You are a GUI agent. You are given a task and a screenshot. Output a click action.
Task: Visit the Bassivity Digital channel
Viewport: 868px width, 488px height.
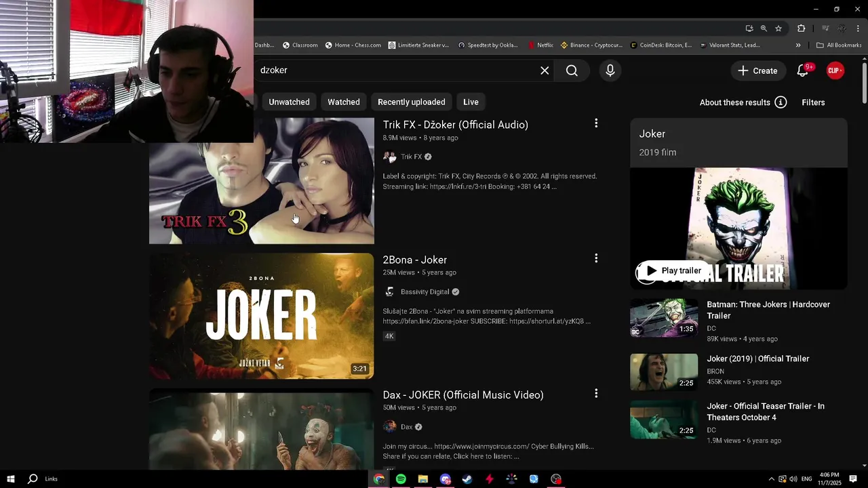(425, 291)
